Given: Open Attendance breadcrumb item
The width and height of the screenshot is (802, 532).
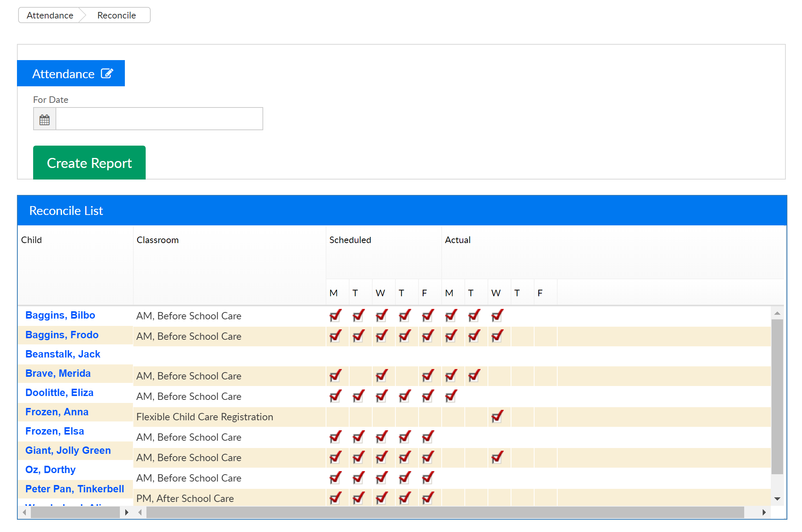Looking at the screenshot, I should click(50, 15).
